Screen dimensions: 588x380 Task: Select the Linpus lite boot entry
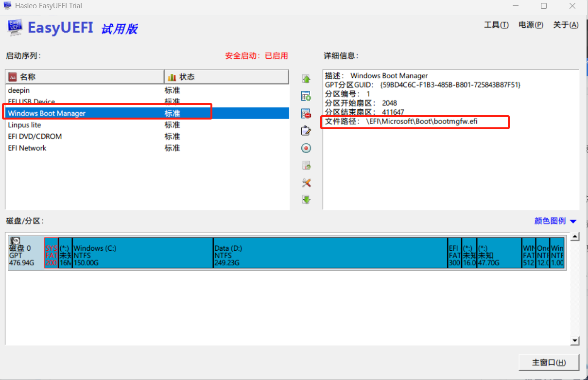pyautogui.click(x=147, y=125)
